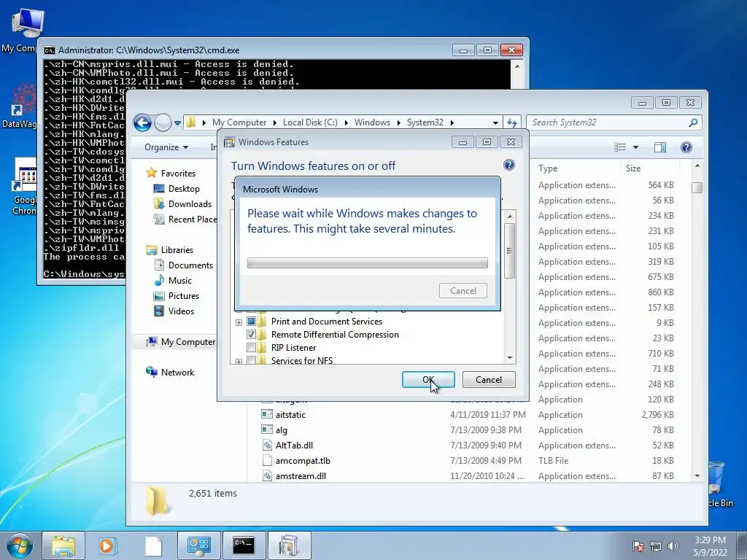Click Cancel in the progress dialog

[463, 290]
